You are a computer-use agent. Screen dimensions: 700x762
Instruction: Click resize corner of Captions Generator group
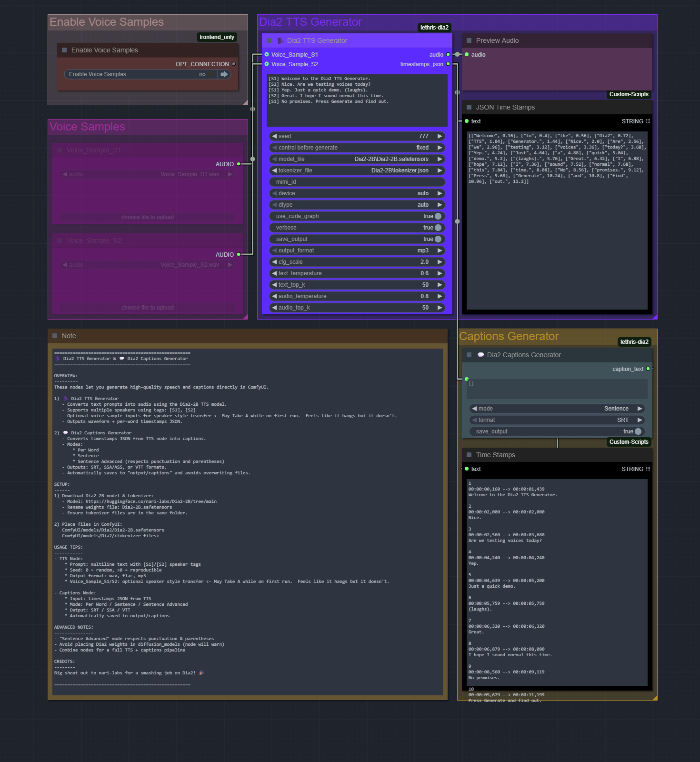pyautogui.click(x=655, y=698)
